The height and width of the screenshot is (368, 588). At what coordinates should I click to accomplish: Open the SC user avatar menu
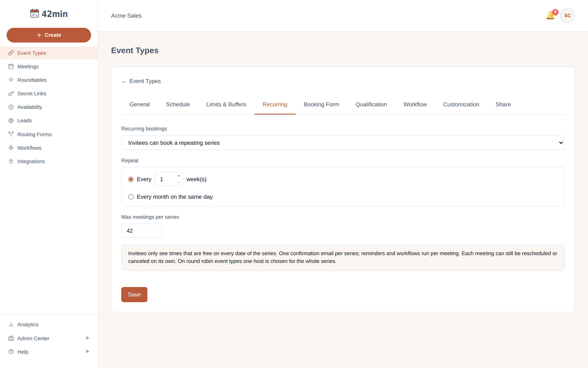pyautogui.click(x=567, y=16)
